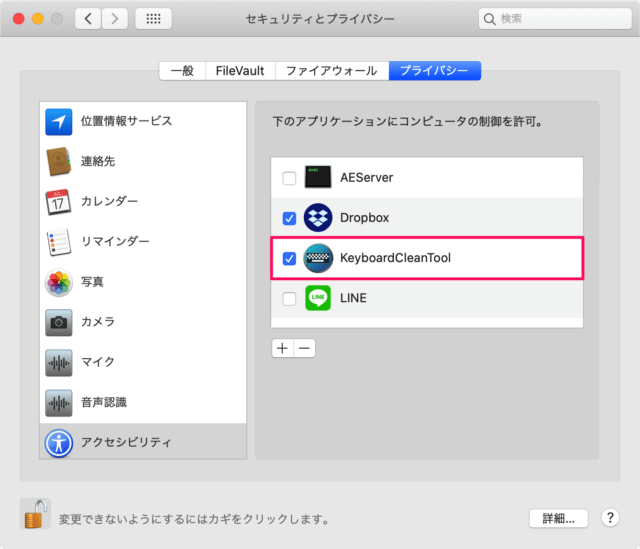Screen dimensions: 640x549
Task: Select the リマインダー label text
Action: (115, 241)
